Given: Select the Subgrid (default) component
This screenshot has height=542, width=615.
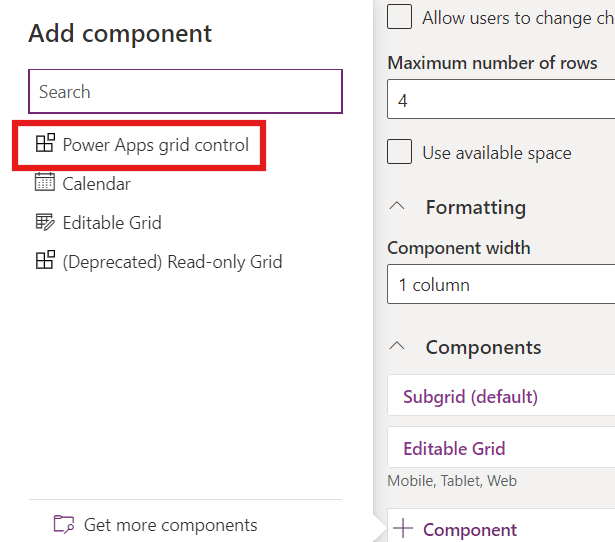Looking at the screenshot, I should click(x=470, y=397).
